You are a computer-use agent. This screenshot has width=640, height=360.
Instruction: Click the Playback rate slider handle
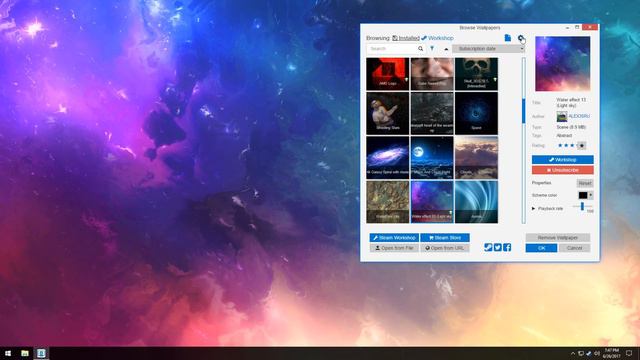point(582,207)
